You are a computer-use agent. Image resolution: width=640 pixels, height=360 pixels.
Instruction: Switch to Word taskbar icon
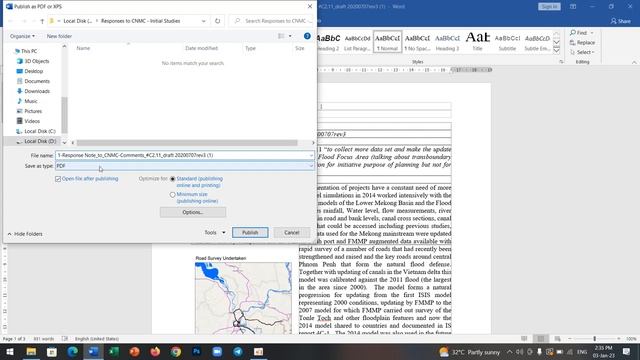pyautogui.click(x=93, y=351)
